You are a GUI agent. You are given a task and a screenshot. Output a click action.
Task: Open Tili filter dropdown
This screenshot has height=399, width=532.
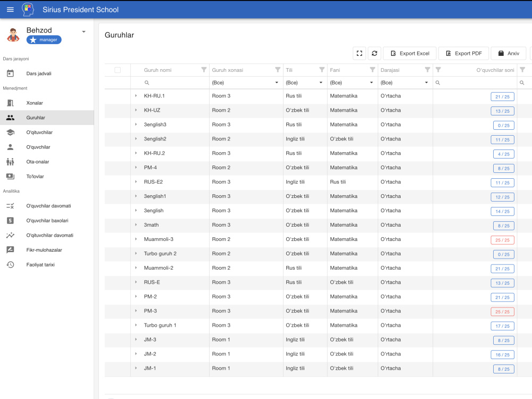pos(321,82)
